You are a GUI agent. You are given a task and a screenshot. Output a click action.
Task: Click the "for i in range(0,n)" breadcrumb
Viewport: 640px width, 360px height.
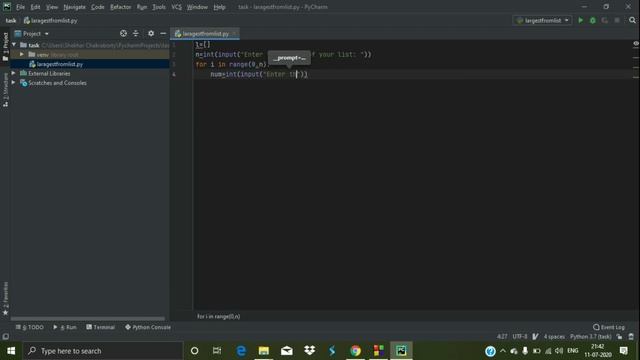(218, 316)
